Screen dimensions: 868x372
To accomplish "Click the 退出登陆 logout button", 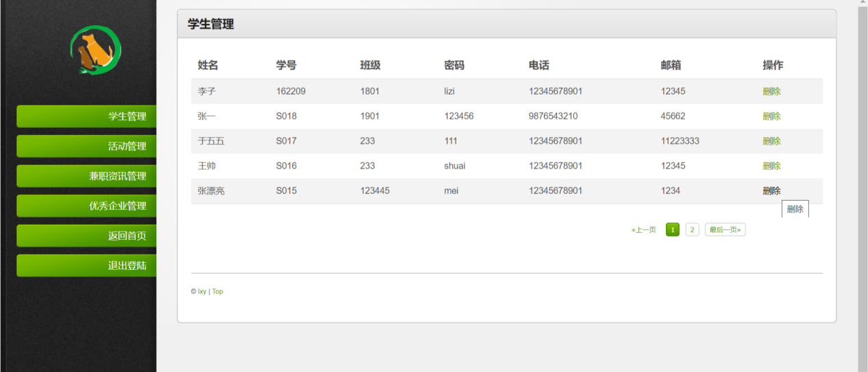I will tap(86, 266).
